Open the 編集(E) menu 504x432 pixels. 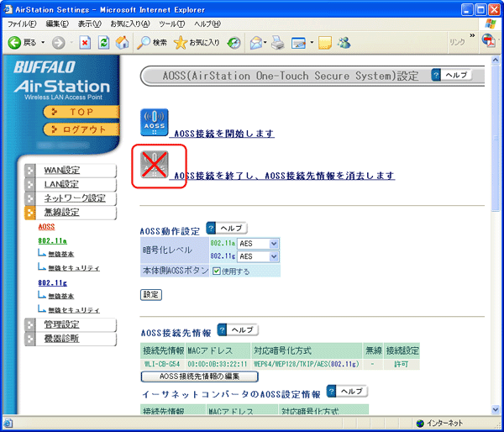coord(57,24)
